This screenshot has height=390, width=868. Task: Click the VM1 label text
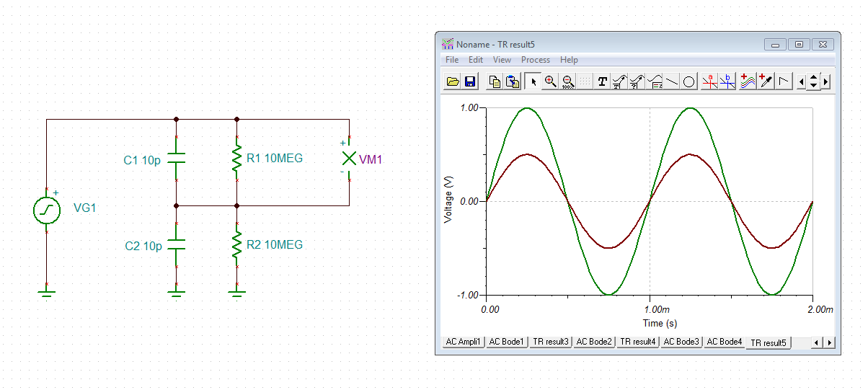click(371, 160)
